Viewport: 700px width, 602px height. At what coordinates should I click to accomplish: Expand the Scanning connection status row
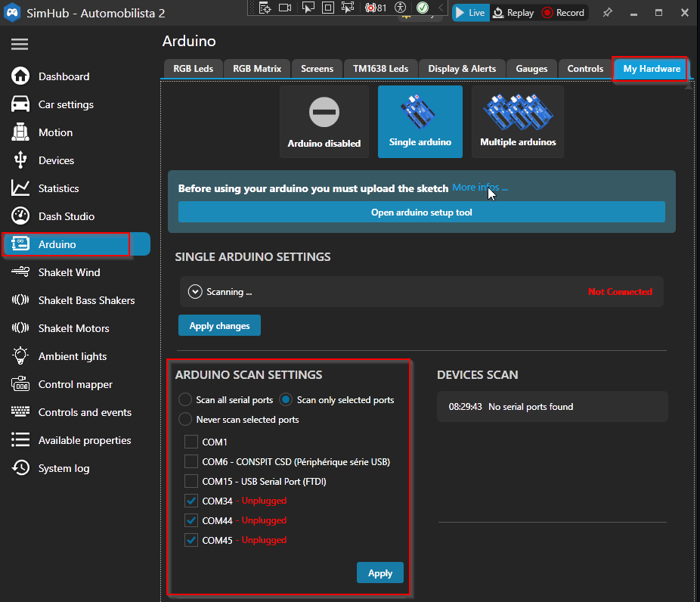pos(194,291)
